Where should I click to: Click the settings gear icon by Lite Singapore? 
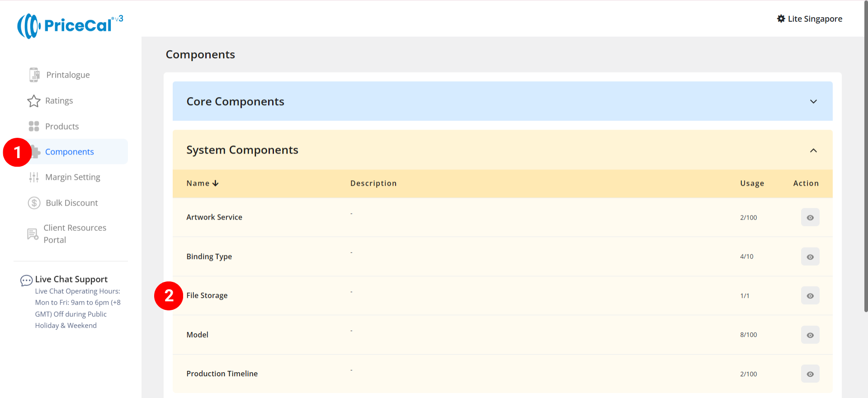pos(781,19)
